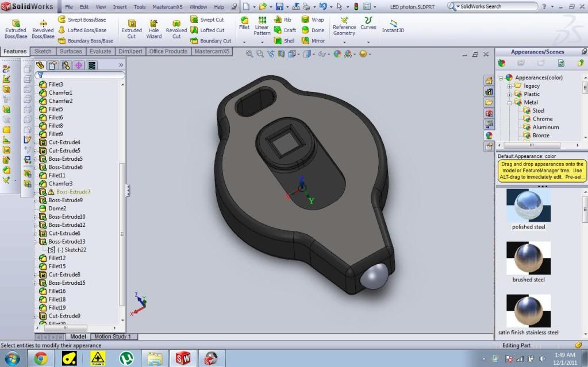The height and width of the screenshot is (367, 588).
Task: Open the Motion Study 1 tab
Action: (x=113, y=337)
